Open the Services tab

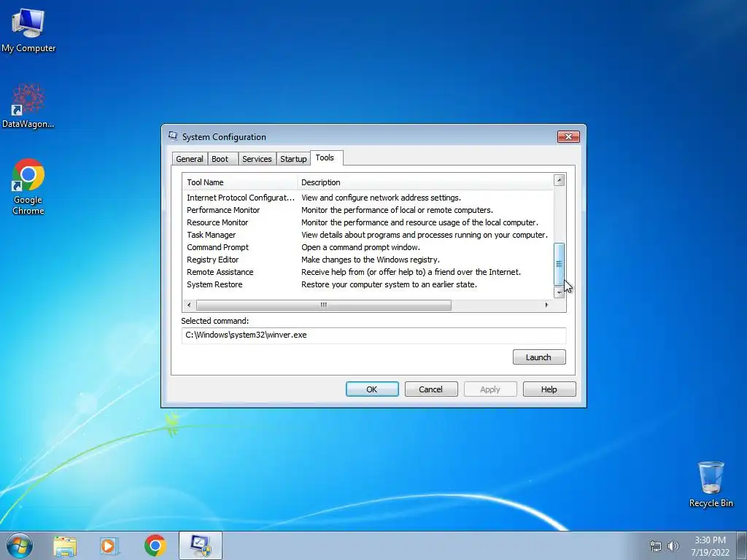257,159
